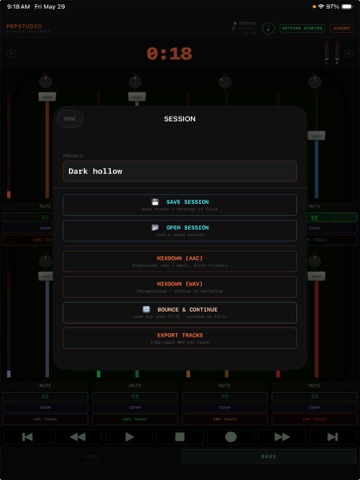Stop playback with the square stop button
The image size is (360, 480).
pyautogui.click(x=180, y=437)
